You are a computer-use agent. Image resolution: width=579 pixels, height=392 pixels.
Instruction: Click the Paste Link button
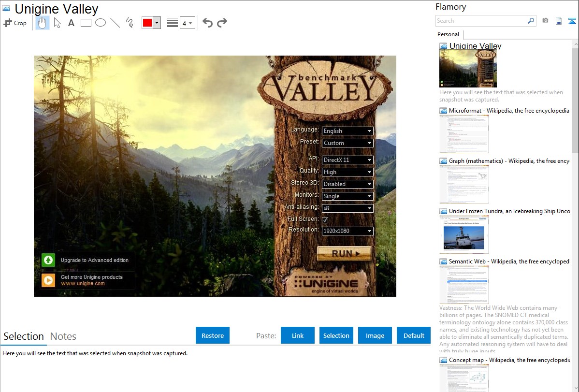pos(298,335)
